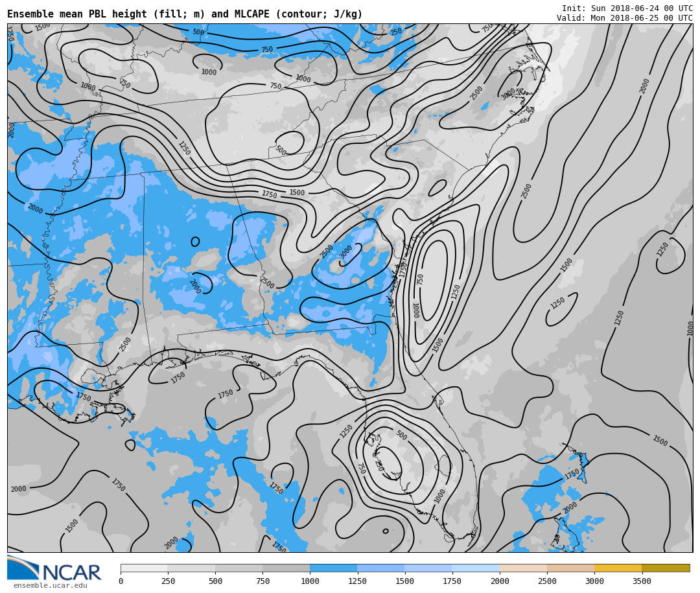
Task: Pick the tan 2500–3000 colorbar swatch
Action: tap(570, 568)
